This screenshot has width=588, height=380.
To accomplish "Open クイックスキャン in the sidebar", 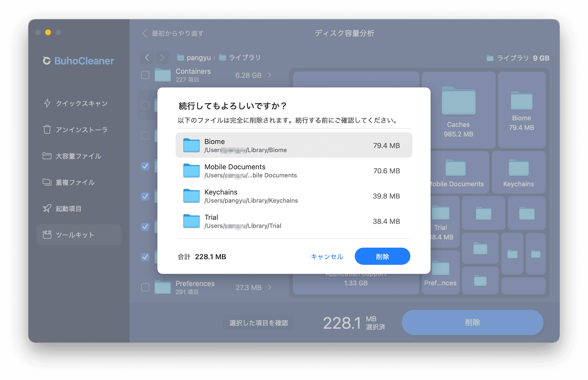I will pyautogui.click(x=79, y=104).
